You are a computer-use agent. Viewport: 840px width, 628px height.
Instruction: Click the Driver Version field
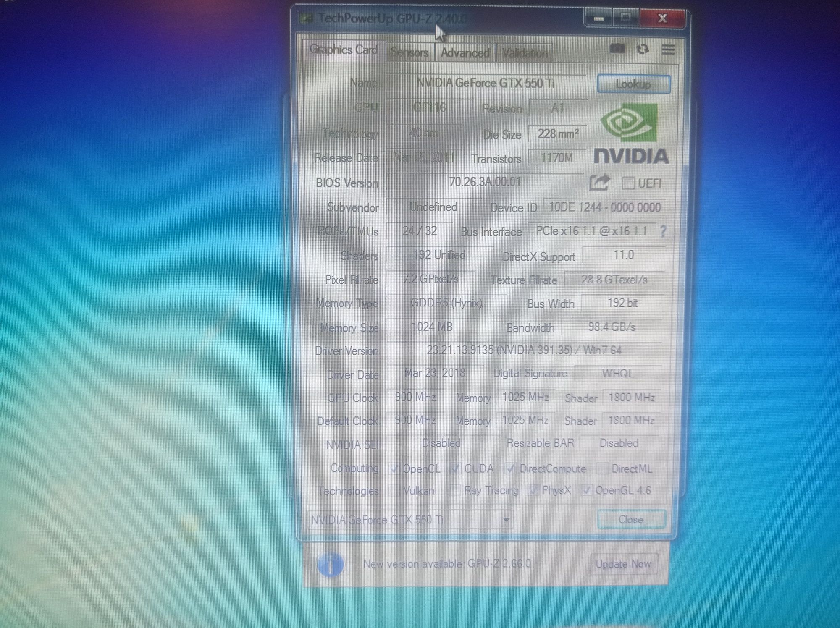[x=524, y=350]
